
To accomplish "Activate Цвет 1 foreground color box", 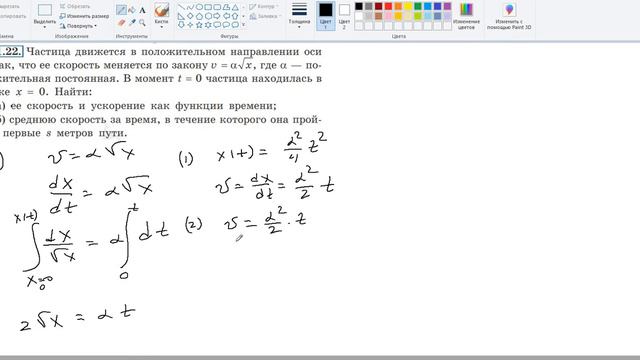I will [x=326, y=16].
